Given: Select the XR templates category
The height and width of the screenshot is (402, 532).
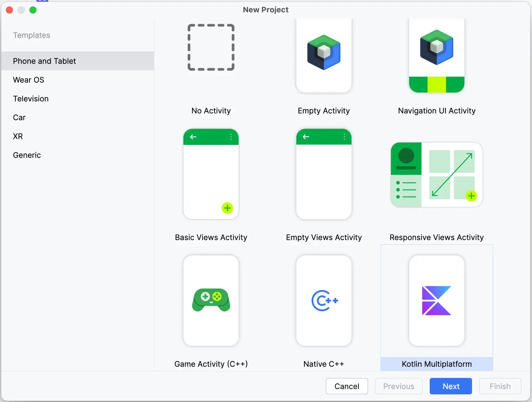Looking at the screenshot, I should [x=18, y=136].
